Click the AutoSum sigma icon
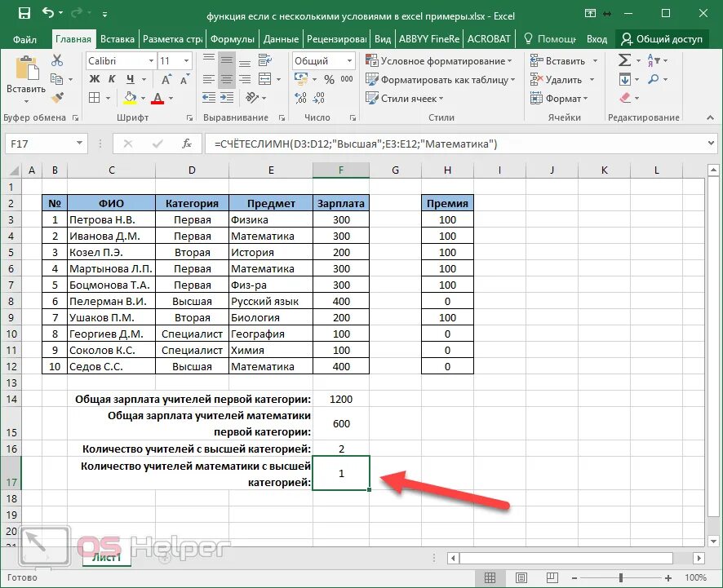The height and width of the screenshot is (588, 723). coord(624,60)
